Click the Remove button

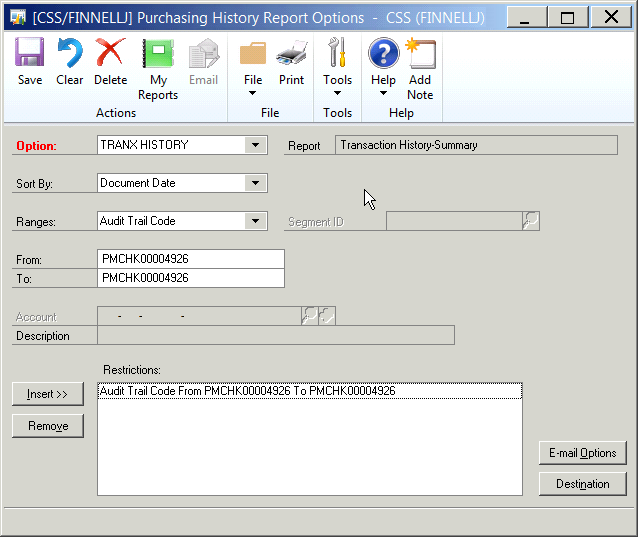point(48,426)
